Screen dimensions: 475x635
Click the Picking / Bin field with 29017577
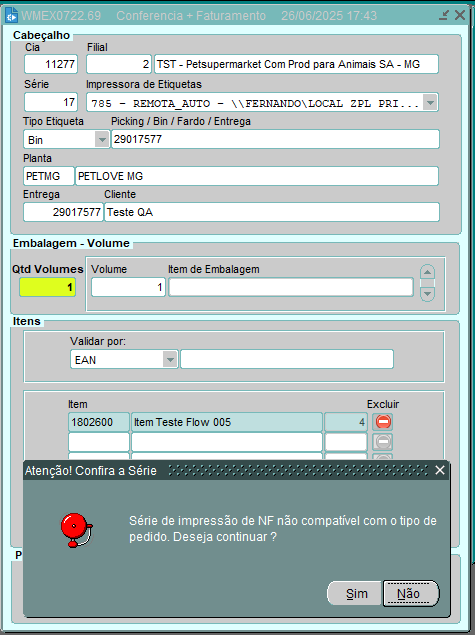point(275,139)
